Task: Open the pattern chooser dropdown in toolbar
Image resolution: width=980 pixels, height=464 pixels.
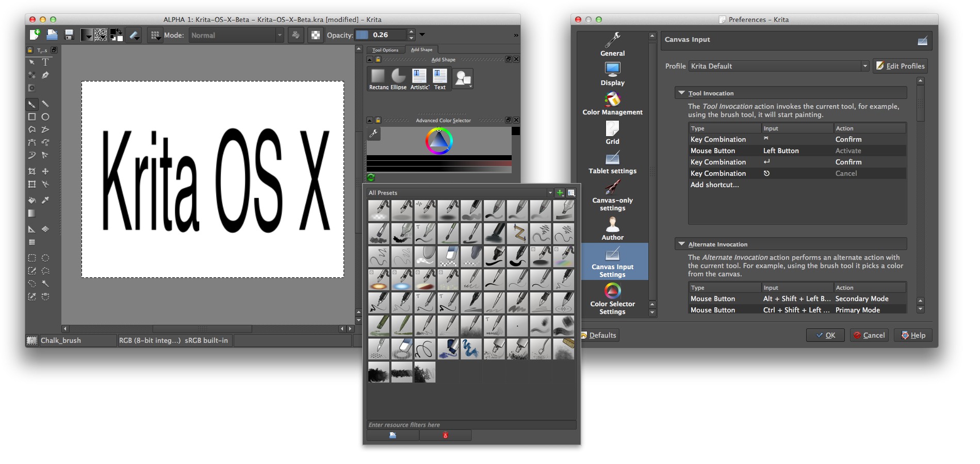Action: pyautogui.click(x=101, y=35)
